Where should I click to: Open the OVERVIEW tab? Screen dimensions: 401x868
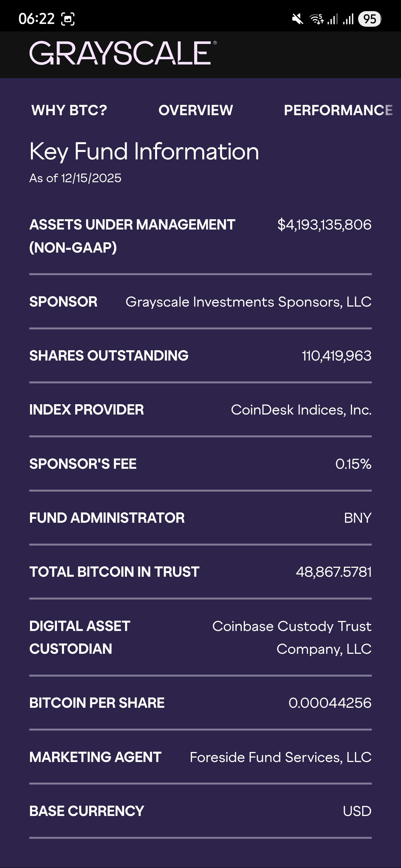pyautogui.click(x=195, y=110)
